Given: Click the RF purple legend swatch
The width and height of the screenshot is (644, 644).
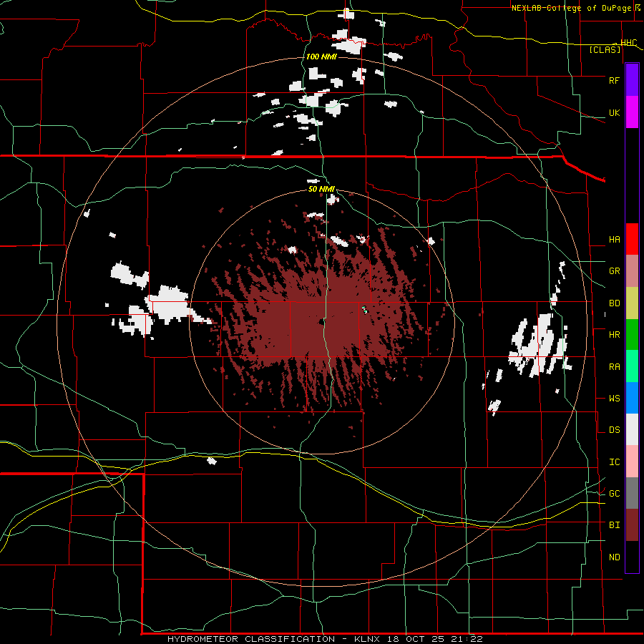Looking at the screenshot, I should (x=632, y=80).
